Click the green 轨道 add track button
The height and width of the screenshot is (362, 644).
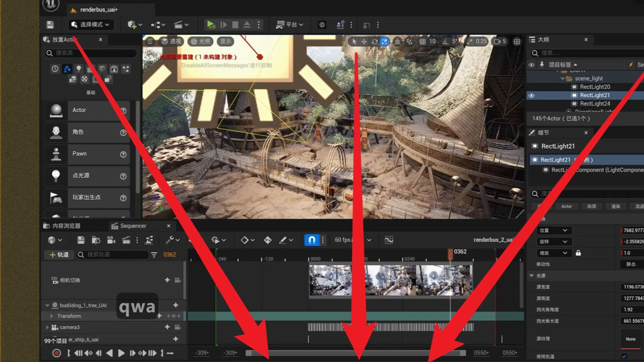(x=59, y=255)
